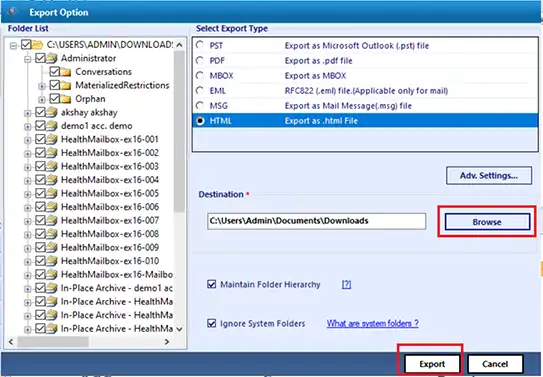The width and height of the screenshot is (543, 377).
Task: Click the Cancel button
Action: coord(495,364)
